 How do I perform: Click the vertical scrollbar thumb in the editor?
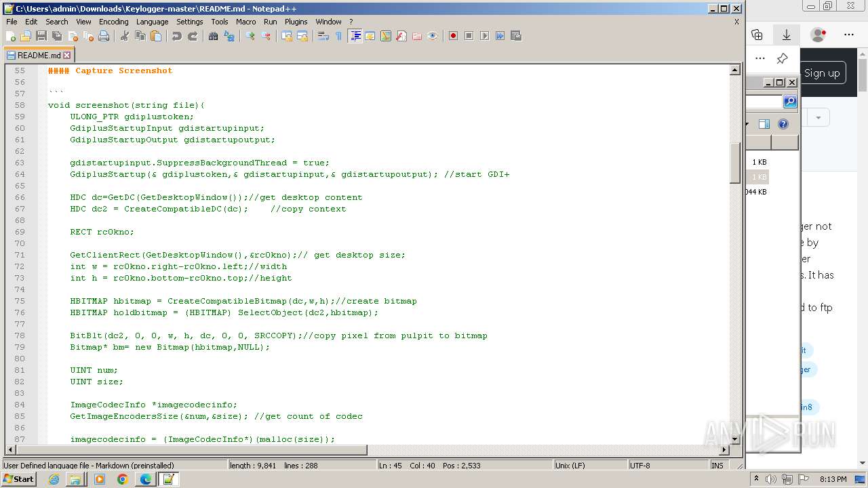click(735, 163)
